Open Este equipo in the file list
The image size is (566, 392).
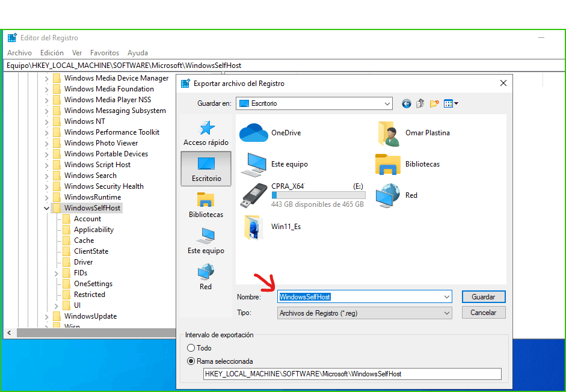click(x=274, y=164)
